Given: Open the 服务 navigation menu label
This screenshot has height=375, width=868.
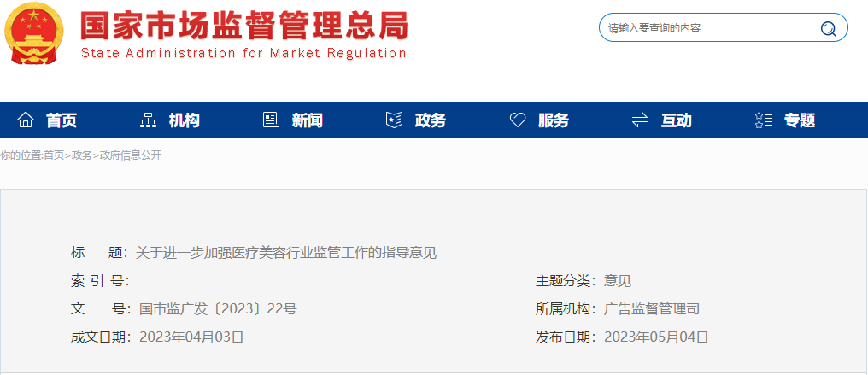Looking at the screenshot, I should click(x=554, y=120).
